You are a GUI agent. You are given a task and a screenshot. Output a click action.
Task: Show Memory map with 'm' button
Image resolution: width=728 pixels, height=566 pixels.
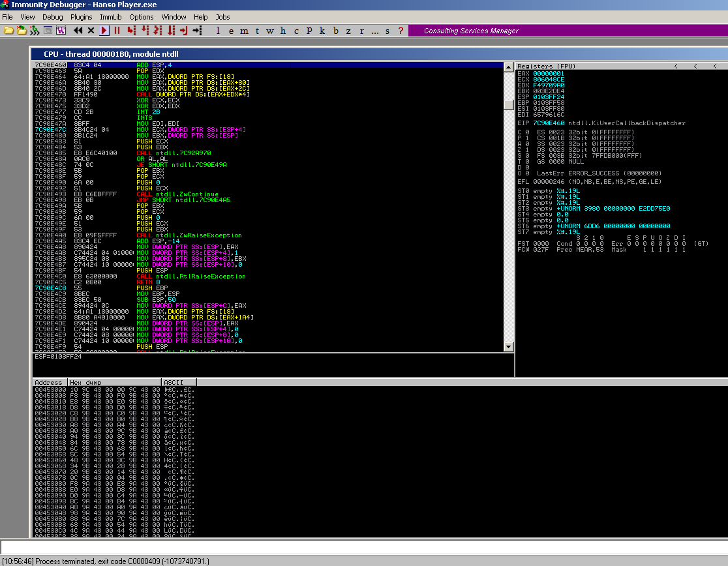pos(244,31)
